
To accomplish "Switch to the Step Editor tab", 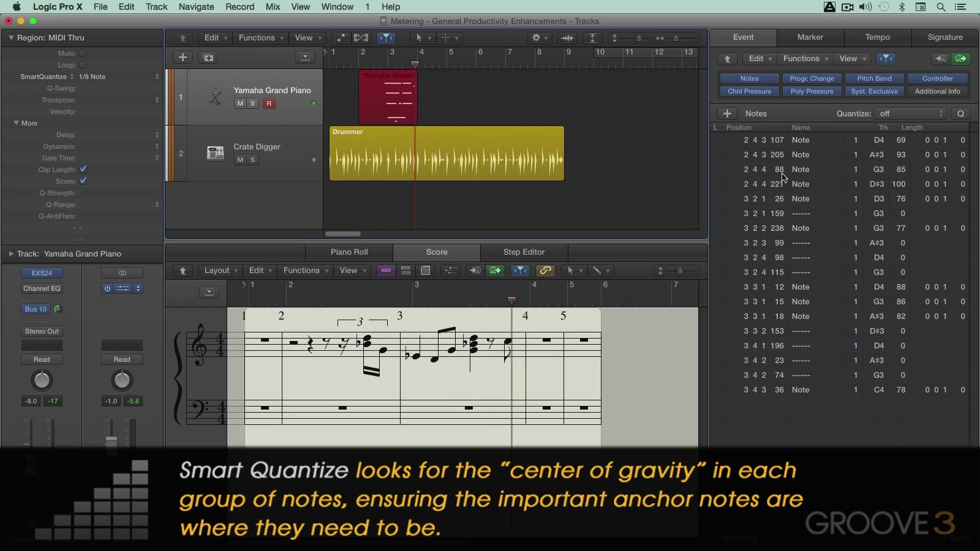I will click(524, 252).
